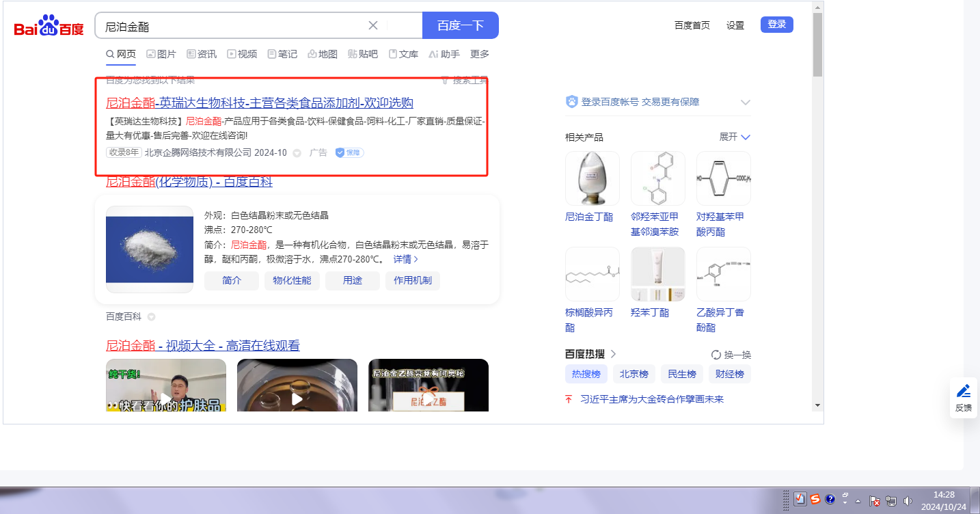Screen dimensions: 980x514
Task: Open the 设置 settings link
Action: [x=735, y=25]
